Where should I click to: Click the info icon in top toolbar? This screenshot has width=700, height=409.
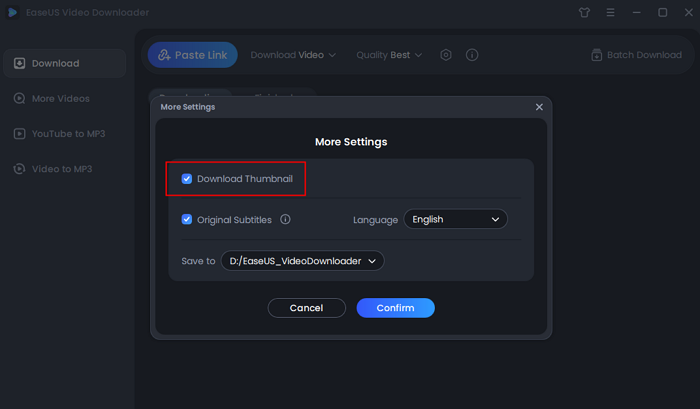tap(472, 55)
